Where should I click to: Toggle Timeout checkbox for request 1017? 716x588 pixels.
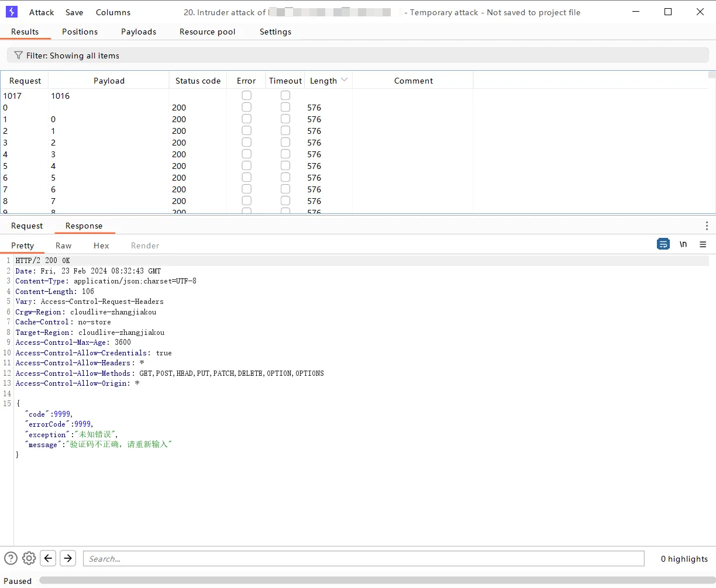point(285,95)
